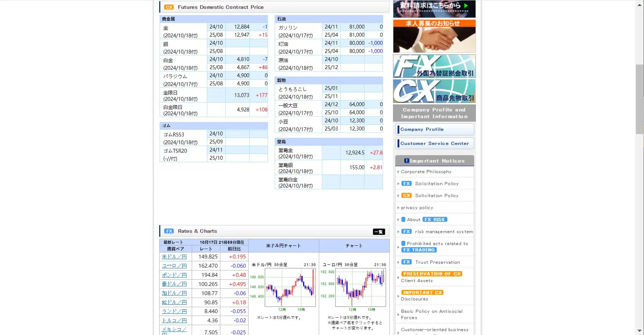Click the scrollbar up arrow
The width and height of the screenshot is (644, 335).
pyautogui.click(x=639, y=5)
